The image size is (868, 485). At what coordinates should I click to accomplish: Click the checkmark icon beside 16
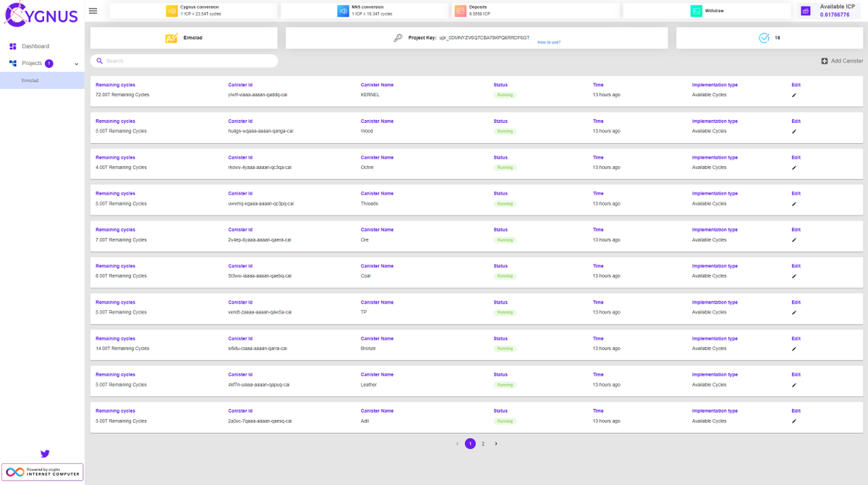(x=764, y=38)
